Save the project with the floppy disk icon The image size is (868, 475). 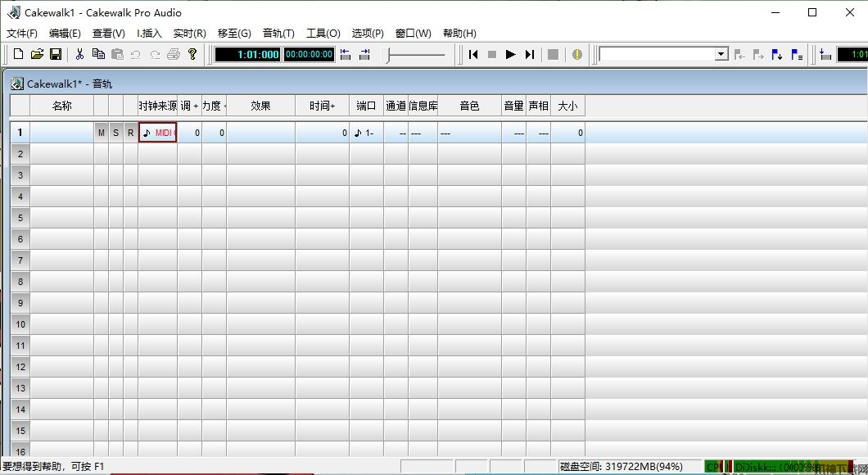[x=56, y=54]
